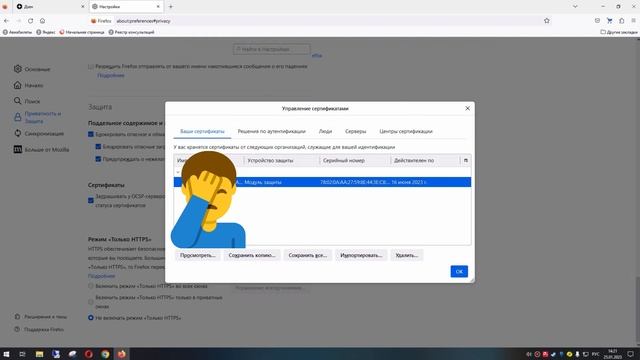Image resolution: width=640 pixels, height=360 pixels.
Task: Open the Другие закладки bookmarks folder
Action: pyautogui.click(x=619, y=32)
